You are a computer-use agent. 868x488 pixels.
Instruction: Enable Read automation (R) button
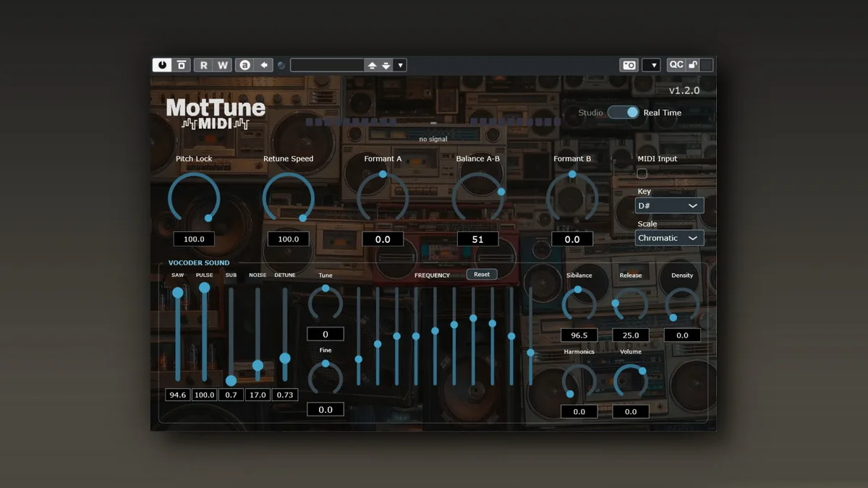[203, 65]
